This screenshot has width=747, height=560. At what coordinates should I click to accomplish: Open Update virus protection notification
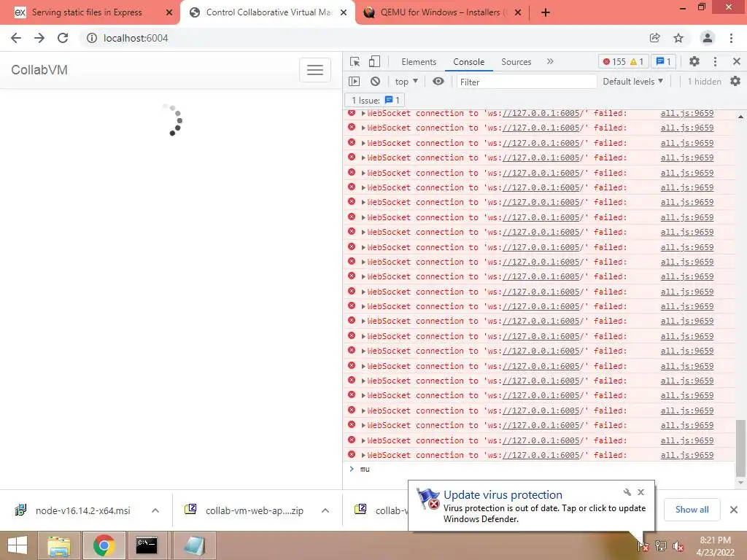[531, 506]
